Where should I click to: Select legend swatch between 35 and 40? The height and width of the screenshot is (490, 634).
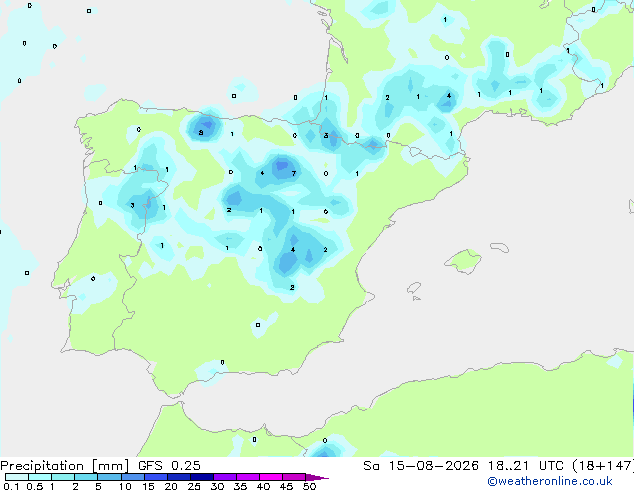coord(248,477)
